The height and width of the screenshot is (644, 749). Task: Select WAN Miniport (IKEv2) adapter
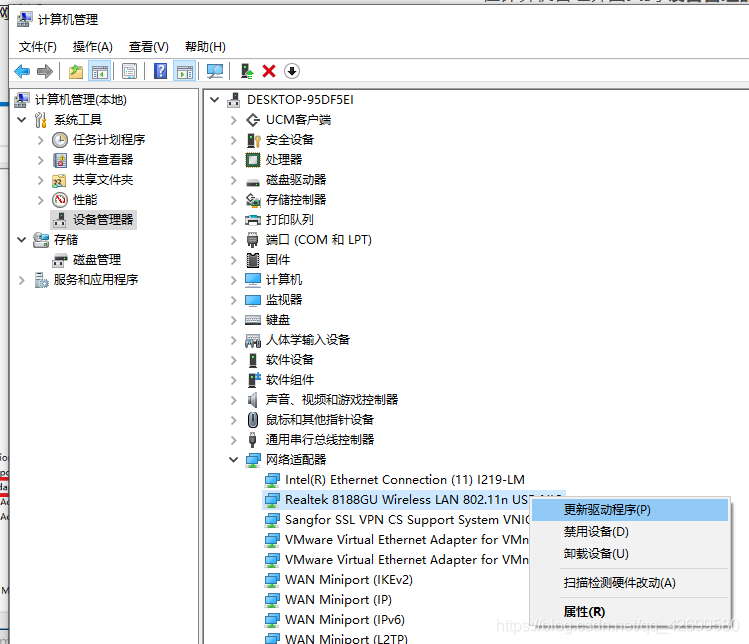(x=349, y=580)
